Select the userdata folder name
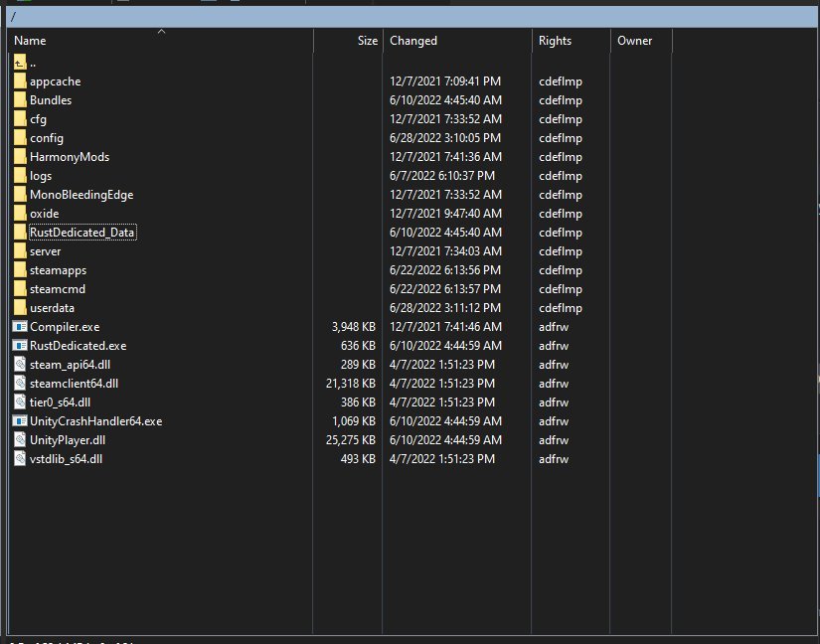The height and width of the screenshot is (644, 820). pos(53,308)
